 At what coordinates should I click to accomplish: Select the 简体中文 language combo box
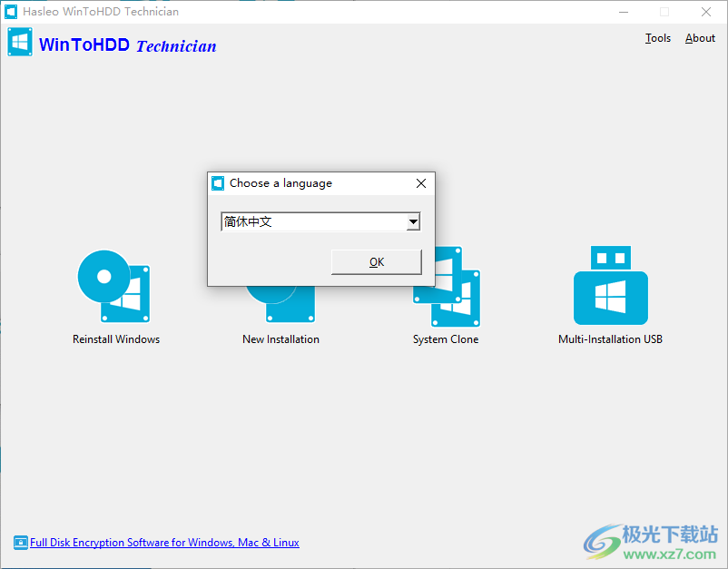pos(320,221)
